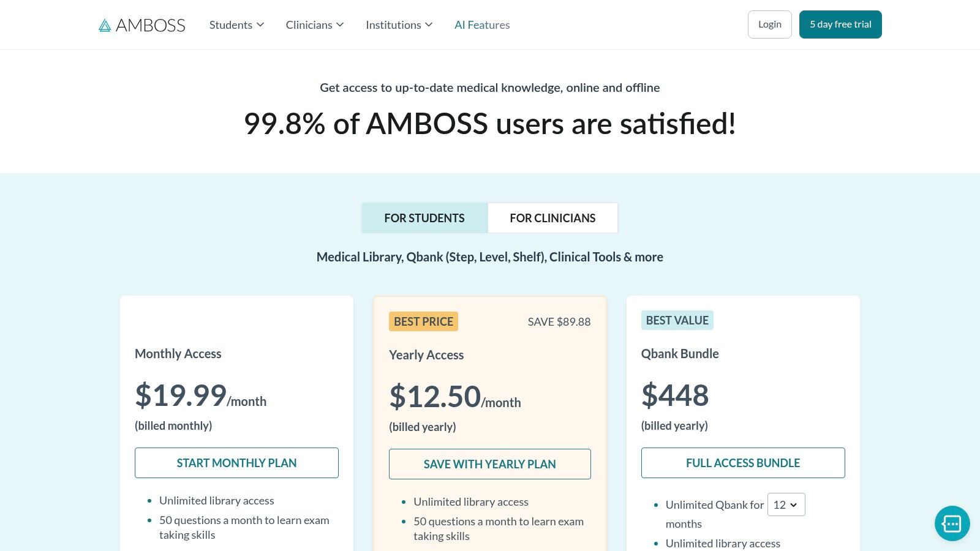This screenshot has height=551, width=980.
Task: Expand the Students navigation dropdown
Action: tap(236, 24)
